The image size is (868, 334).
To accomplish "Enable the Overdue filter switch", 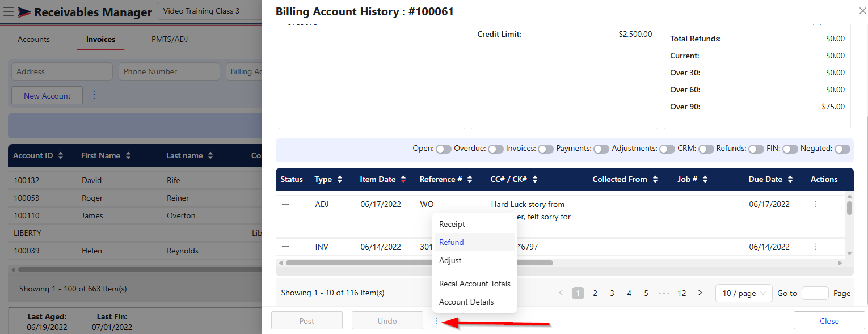I will [496, 149].
